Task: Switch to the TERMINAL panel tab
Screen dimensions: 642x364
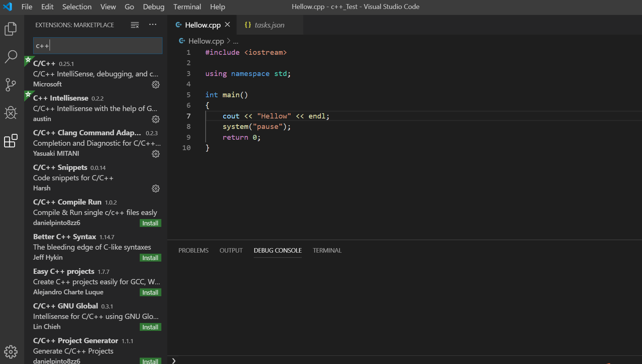Action: (327, 250)
